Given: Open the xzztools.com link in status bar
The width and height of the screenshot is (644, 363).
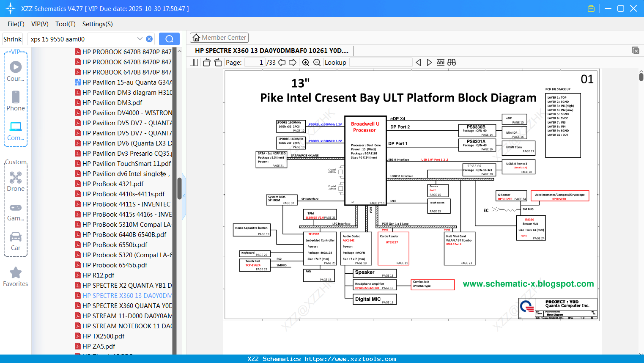Looking at the screenshot, I should pyautogui.click(x=350, y=359).
